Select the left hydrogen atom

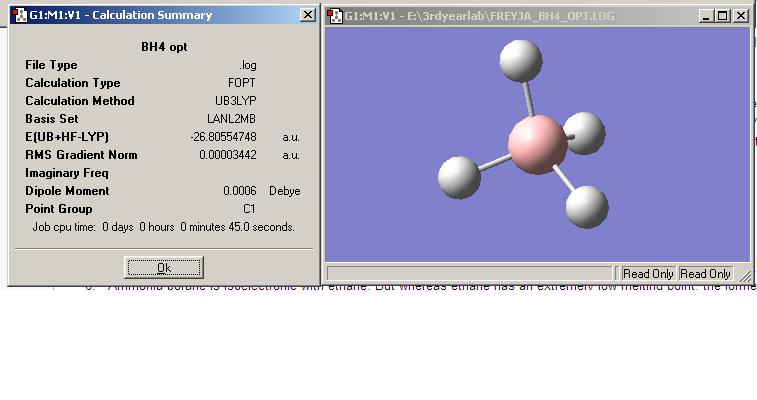click(x=459, y=177)
